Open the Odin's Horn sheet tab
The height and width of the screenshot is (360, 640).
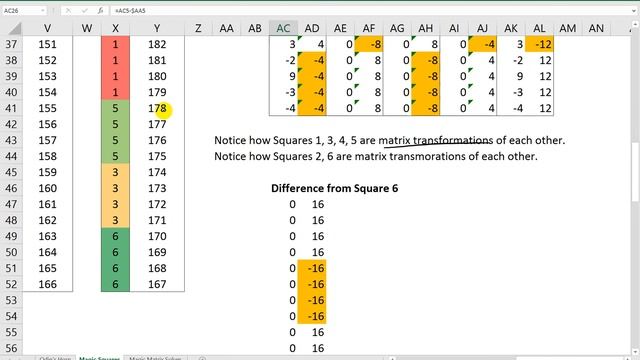[55, 358]
